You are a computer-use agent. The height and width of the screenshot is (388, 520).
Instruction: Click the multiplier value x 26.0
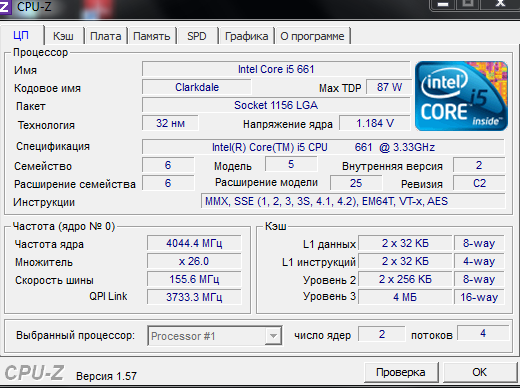tap(194, 261)
